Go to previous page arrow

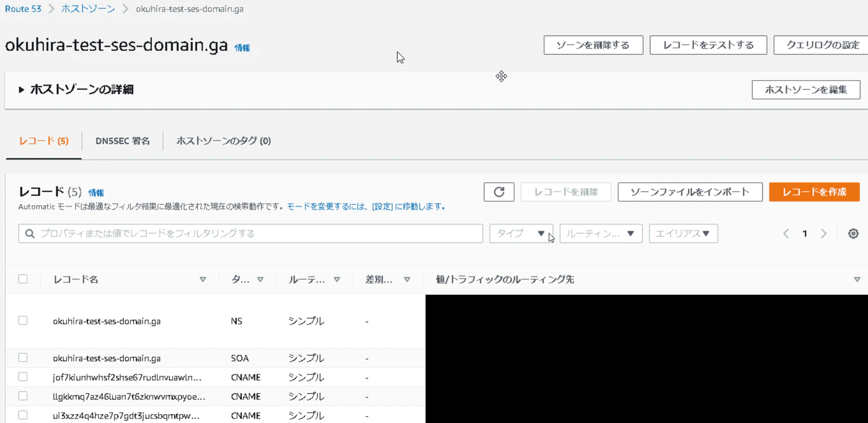pos(786,234)
